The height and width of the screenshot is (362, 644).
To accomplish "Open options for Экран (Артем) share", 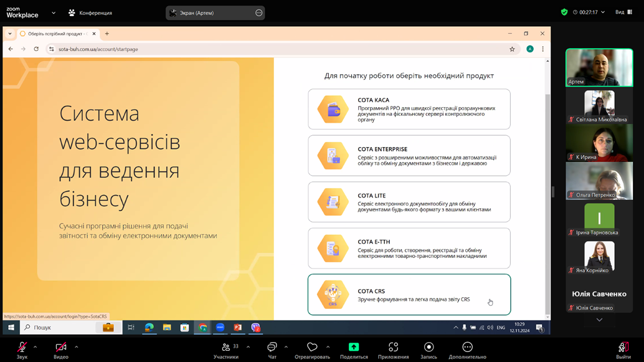I will [258, 12].
